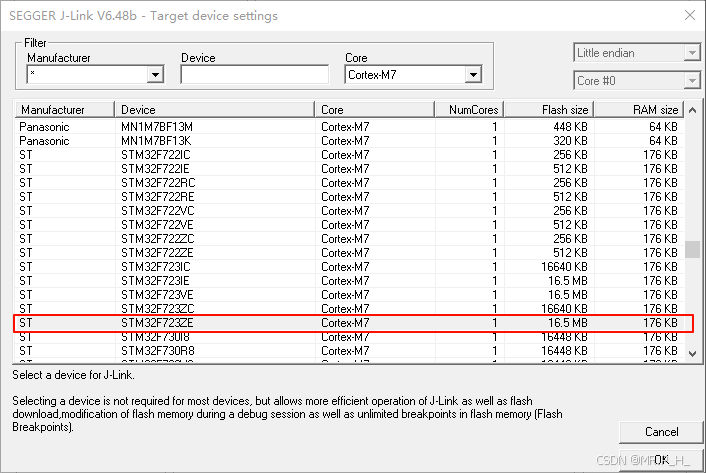
Task: Select device row STM32F722IE
Action: tap(349, 169)
